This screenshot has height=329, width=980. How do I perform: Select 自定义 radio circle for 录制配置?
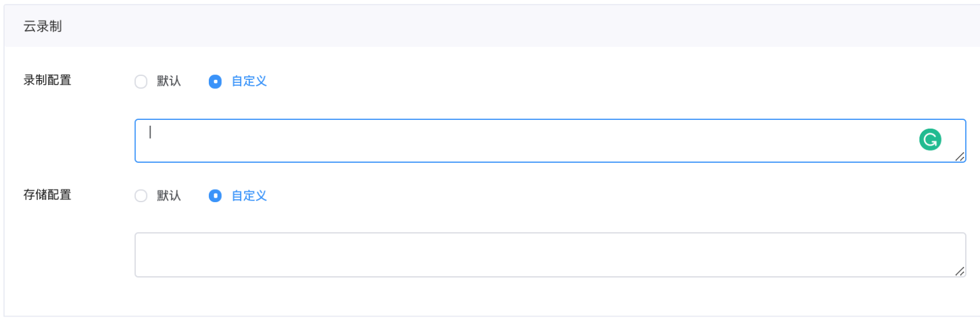pos(215,82)
